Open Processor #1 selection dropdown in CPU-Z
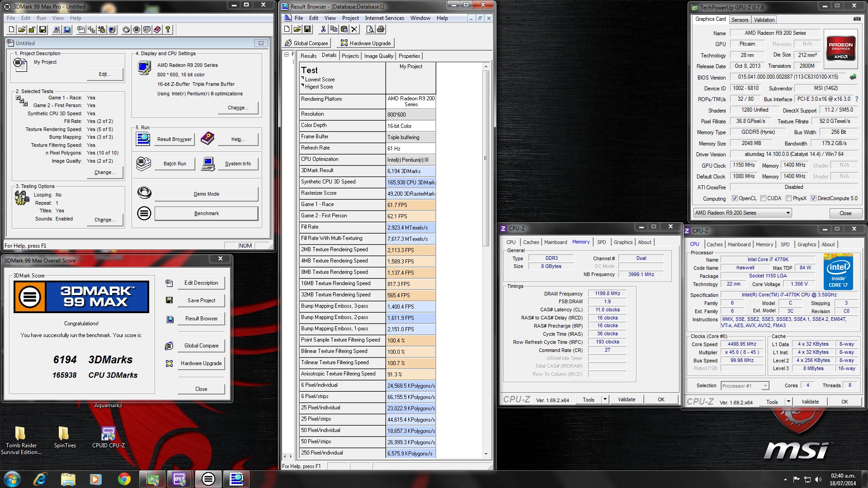868x488 pixels. [x=765, y=386]
